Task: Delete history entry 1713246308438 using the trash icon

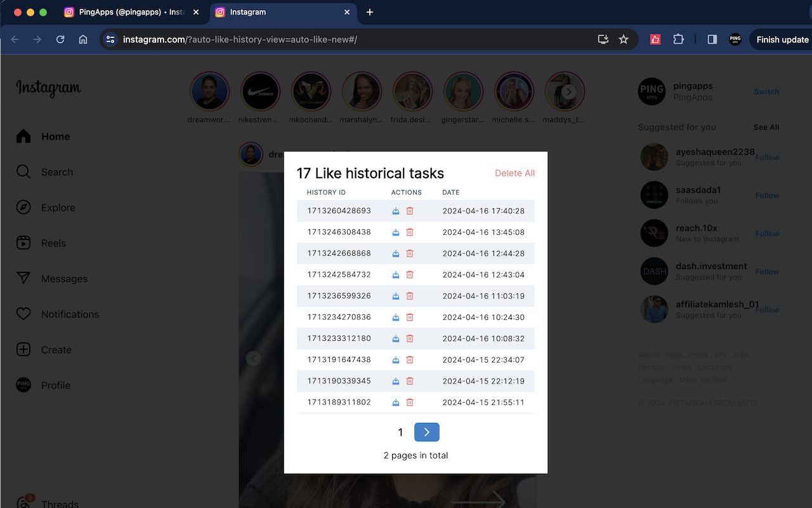Action: (409, 232)
